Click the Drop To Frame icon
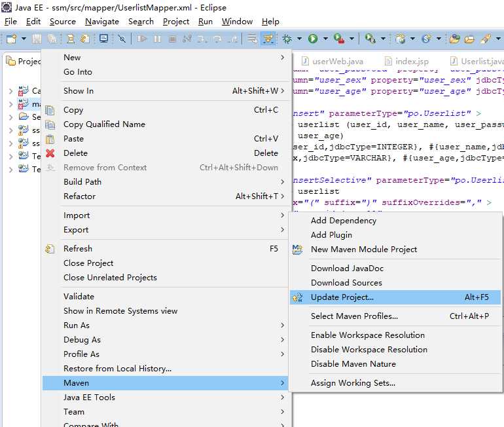504x427 pixels. pyautogui.click(x=252, y=39)
